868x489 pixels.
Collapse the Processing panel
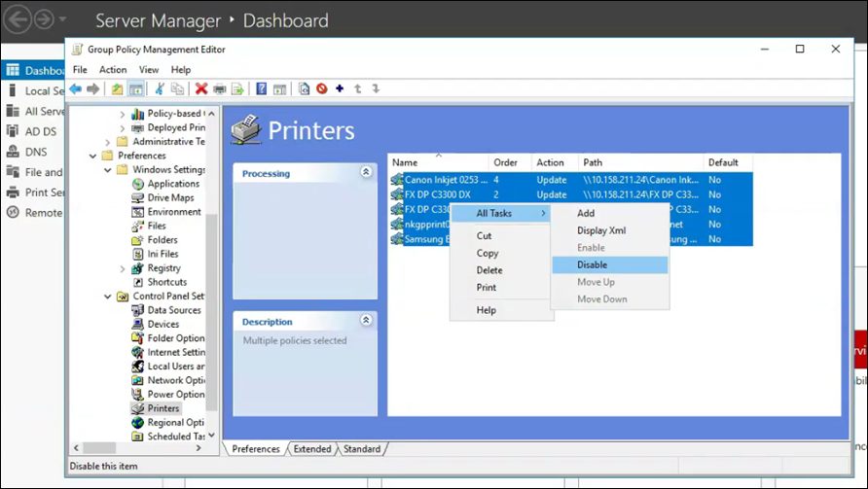pos(366,172)
